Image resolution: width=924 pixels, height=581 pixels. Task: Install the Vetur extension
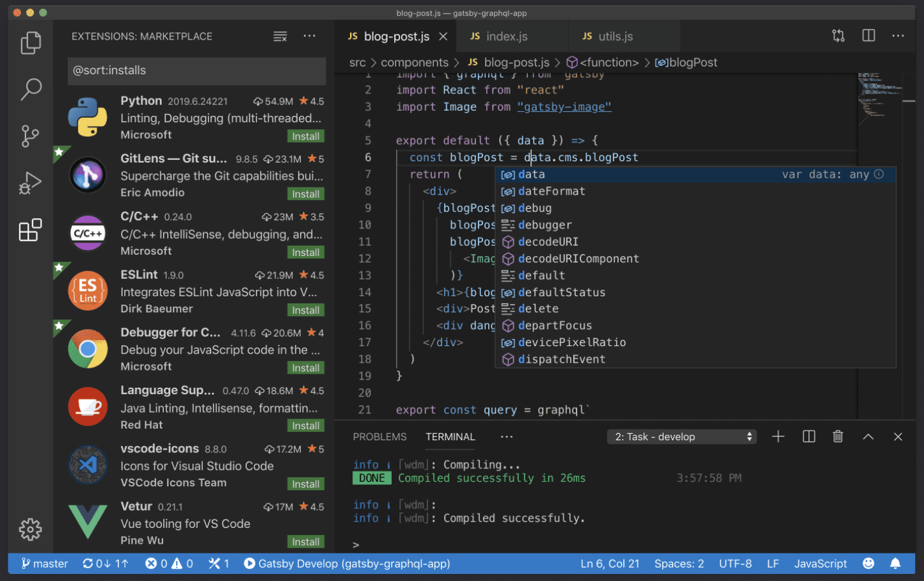306,541
